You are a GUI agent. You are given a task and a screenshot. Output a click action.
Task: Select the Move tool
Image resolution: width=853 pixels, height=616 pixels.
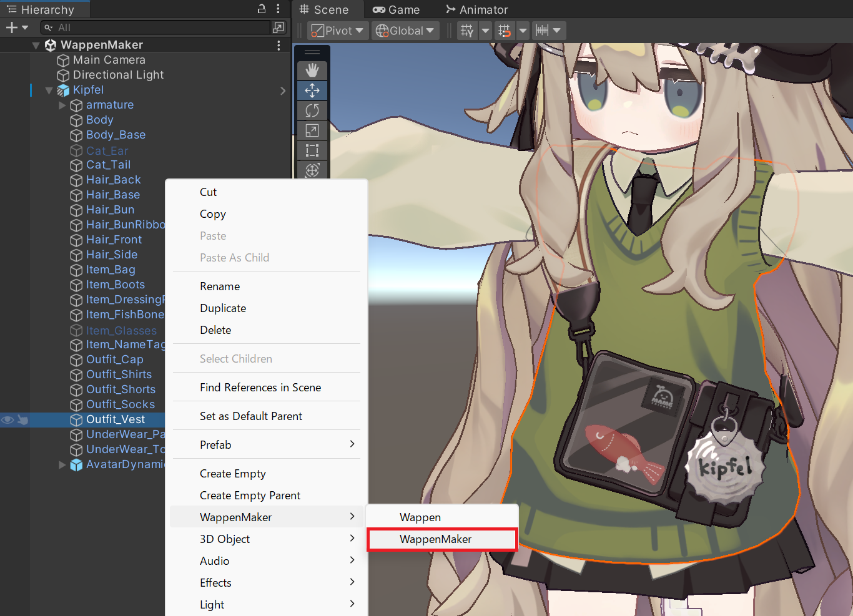pyautogui.click(x=312, y=90)
